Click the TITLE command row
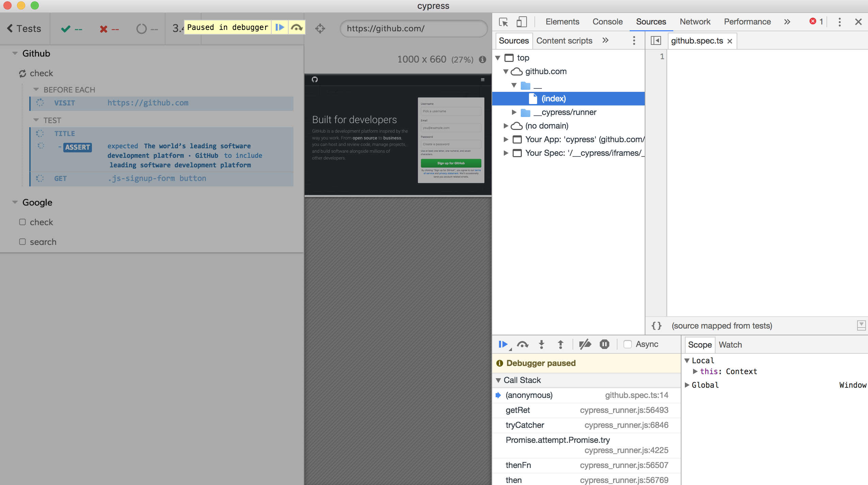868x485 pixels. pyautogui.click(x=162, y=134)
